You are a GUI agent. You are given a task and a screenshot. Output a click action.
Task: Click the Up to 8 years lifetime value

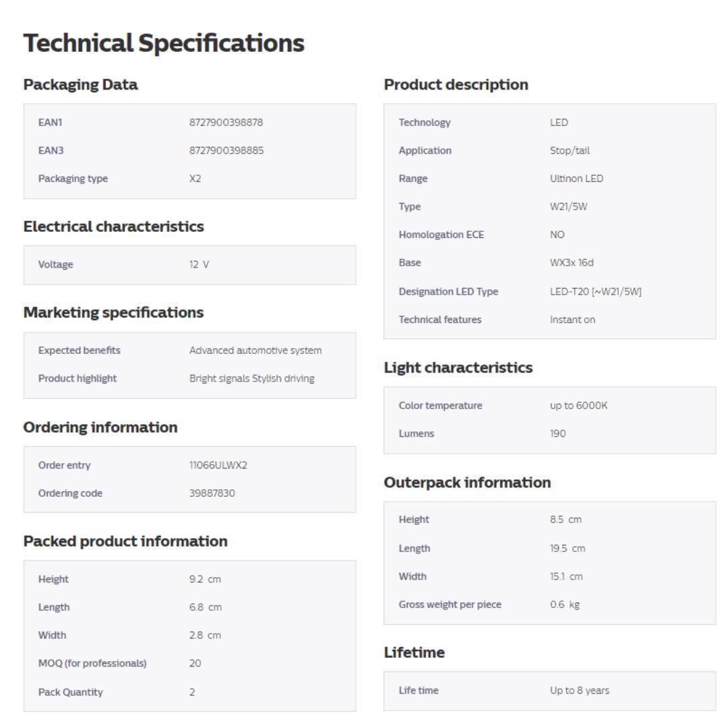pyautogui.click(x=579, y=690)
